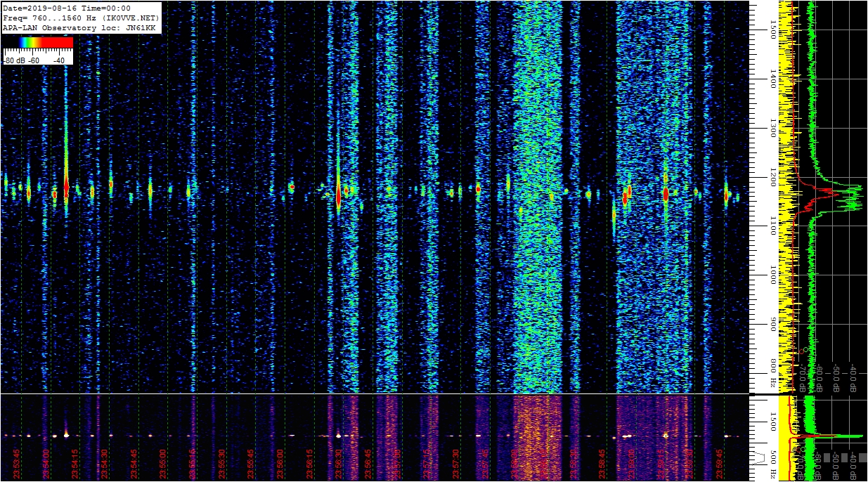
Task: Click the -80 dB label under color scale
Action: [x=15, y=60]
